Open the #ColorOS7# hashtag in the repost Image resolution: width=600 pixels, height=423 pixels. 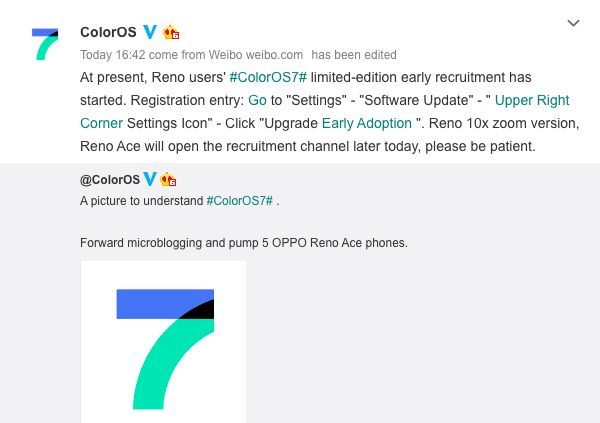point(240,201)
